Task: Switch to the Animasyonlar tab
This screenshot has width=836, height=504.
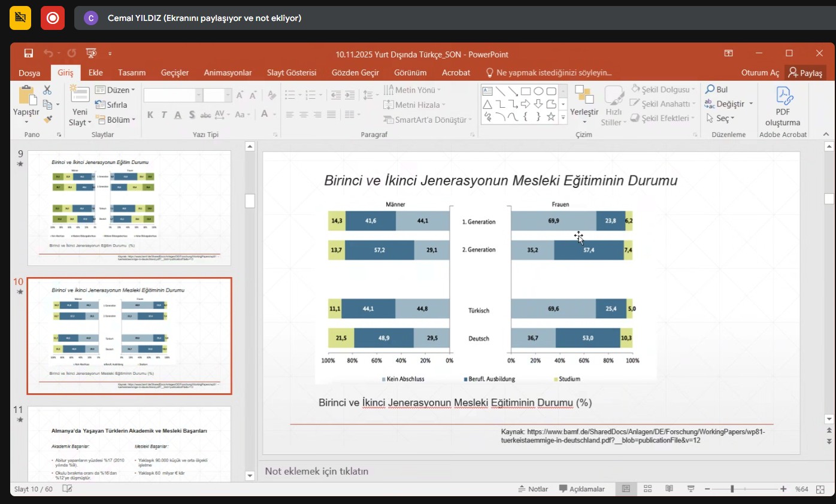Action: [x=228, y=72]
